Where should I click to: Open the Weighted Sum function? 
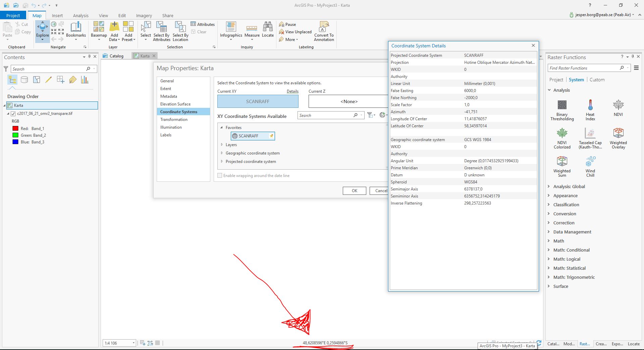pyautogui.click(x=562, y=167)
